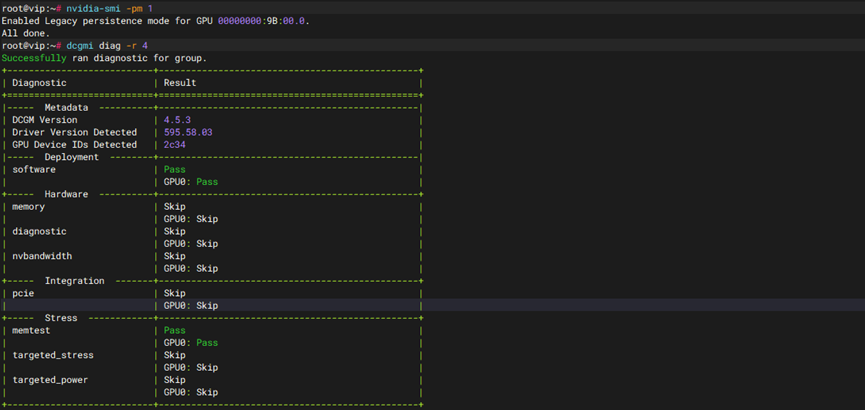This screenshot has height=410, width=865.
Task: Select the version value '4.5.3'
Action: point(177,120)
